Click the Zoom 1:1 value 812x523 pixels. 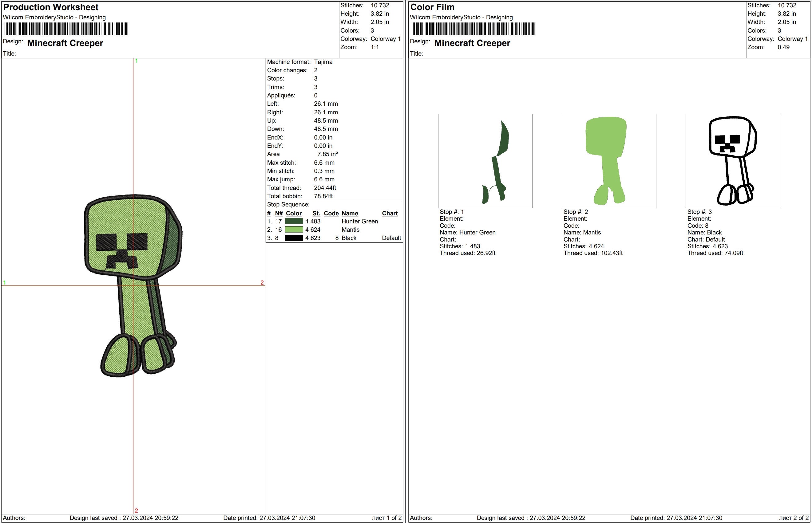375,47
